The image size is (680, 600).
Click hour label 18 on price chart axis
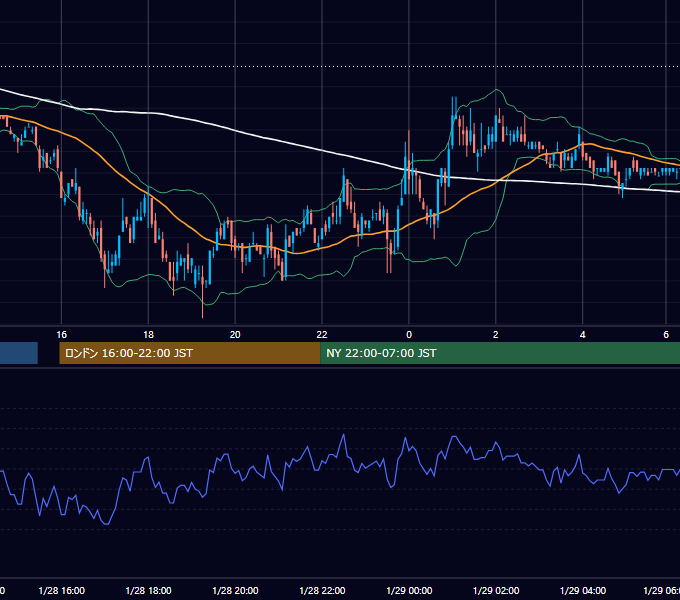coord(148,334)
